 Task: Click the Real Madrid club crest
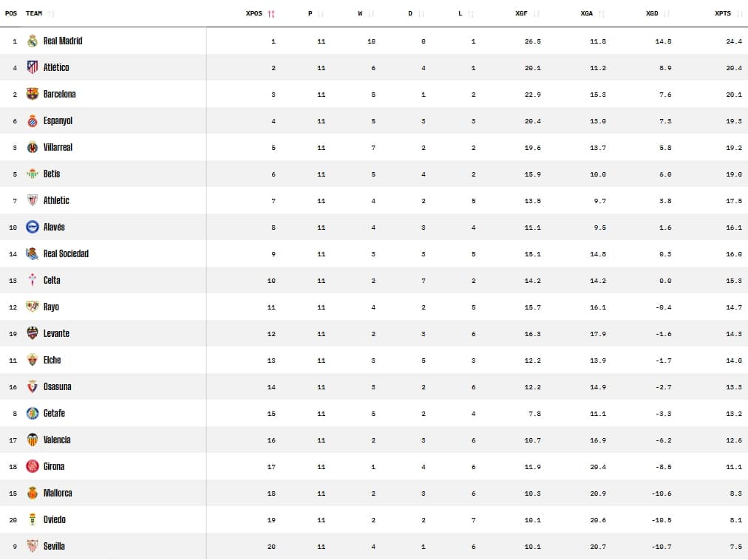[32, 41]
